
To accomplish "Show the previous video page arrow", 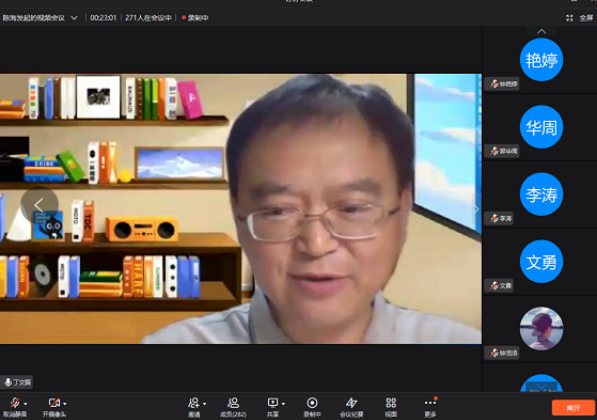I will tap(39, 205).
